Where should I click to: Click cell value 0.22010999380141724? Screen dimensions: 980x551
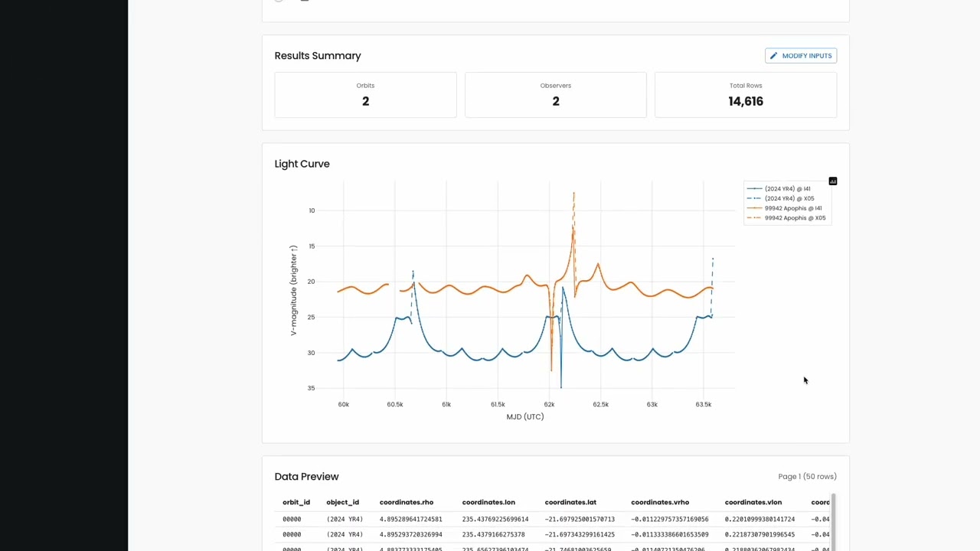[759, 519]
